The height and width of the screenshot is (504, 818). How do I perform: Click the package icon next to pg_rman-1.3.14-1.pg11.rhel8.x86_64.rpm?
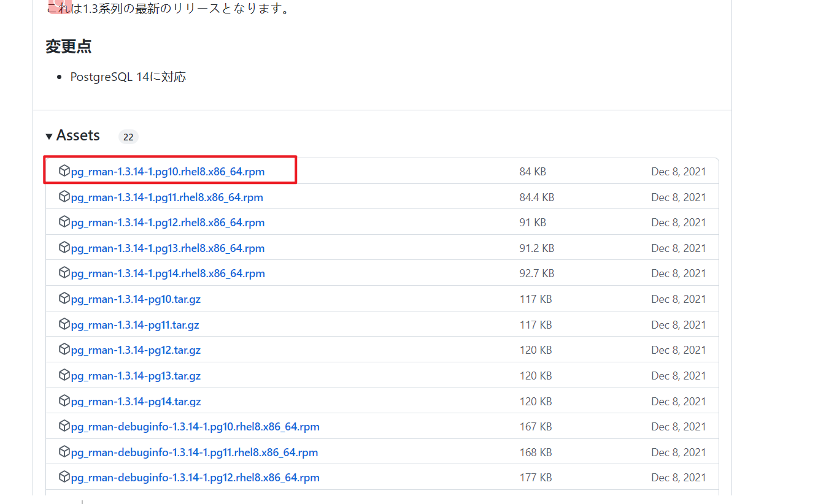[64, 197]
